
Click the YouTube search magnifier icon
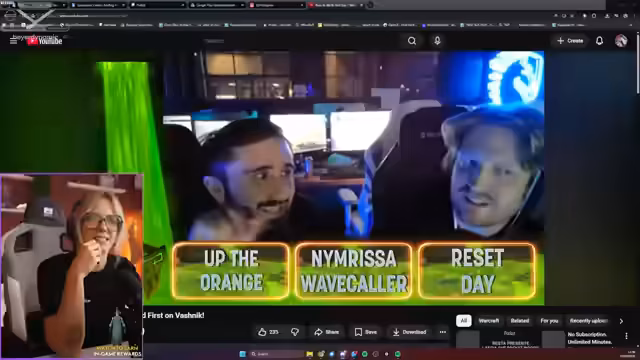(412, 41)
